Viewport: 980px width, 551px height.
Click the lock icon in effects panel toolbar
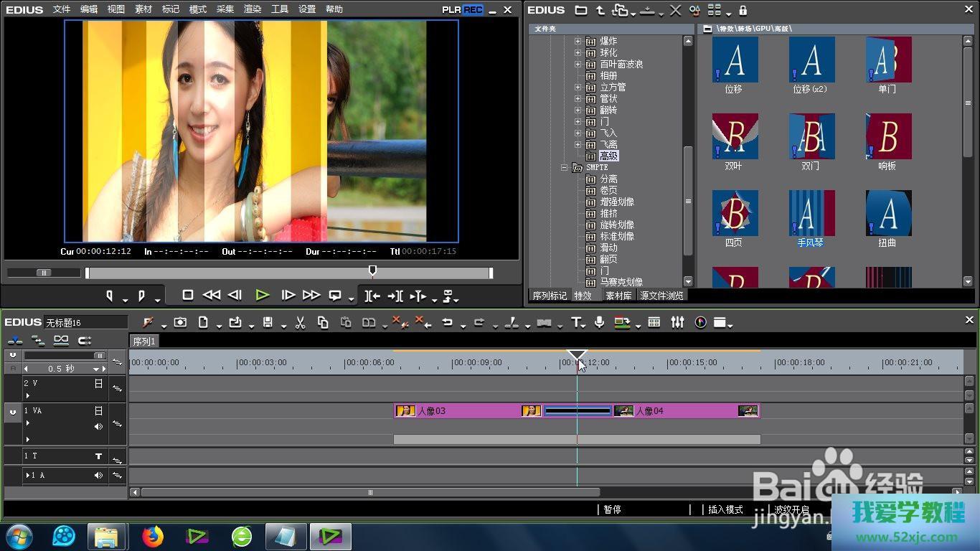coord(743,10)
